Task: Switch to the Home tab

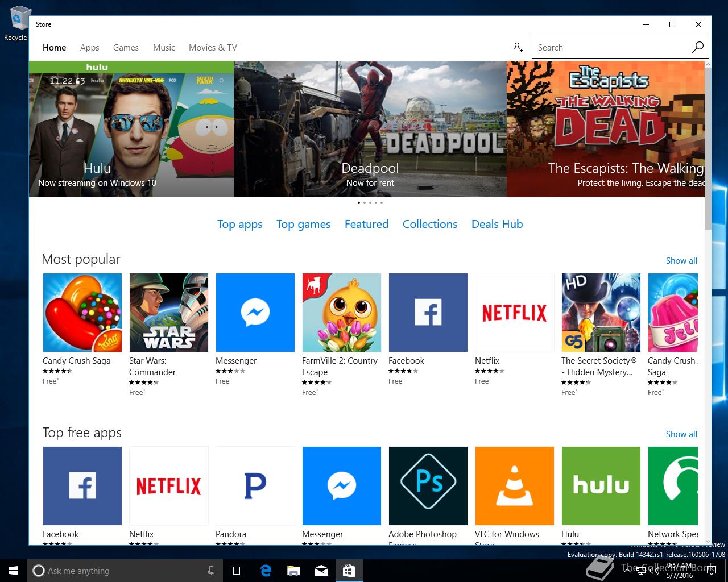Action: [55, 48]
